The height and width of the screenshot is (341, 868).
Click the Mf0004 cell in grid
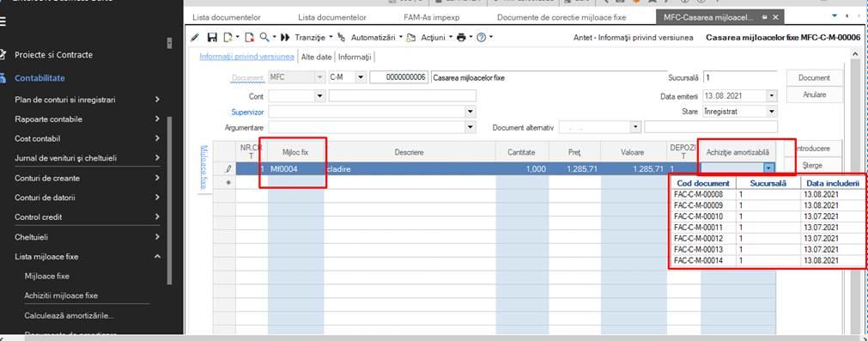pyautogui.click(x=295, y=169)
